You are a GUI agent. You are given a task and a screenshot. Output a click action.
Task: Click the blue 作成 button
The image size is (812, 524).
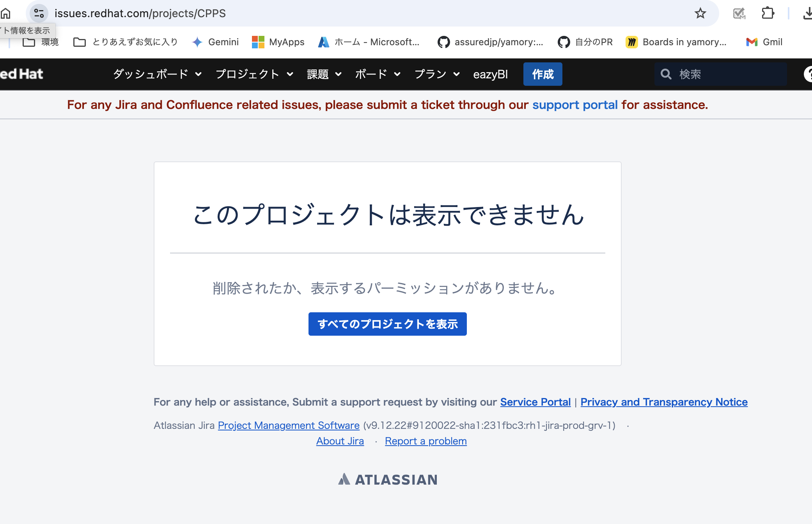[543, 74]
